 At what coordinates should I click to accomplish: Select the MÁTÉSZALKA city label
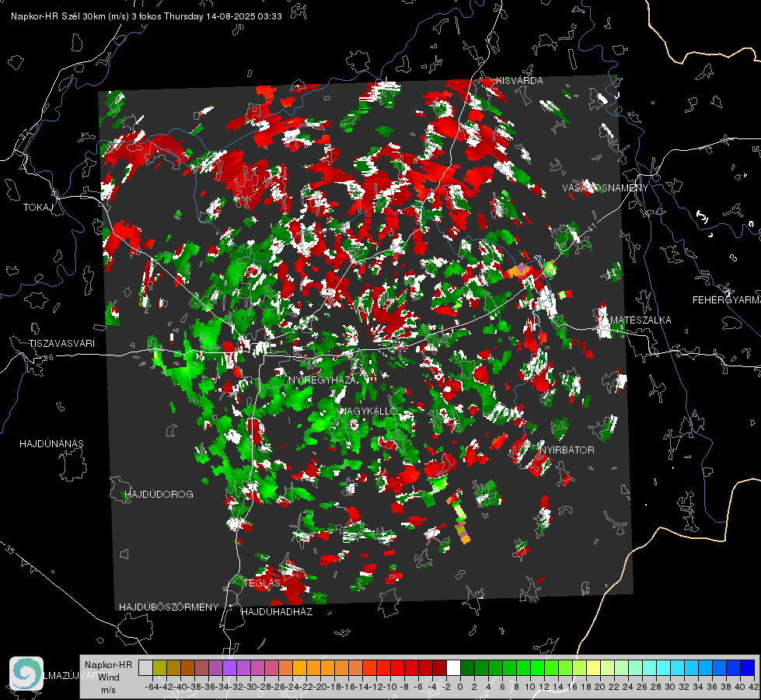tap(641, 320)
